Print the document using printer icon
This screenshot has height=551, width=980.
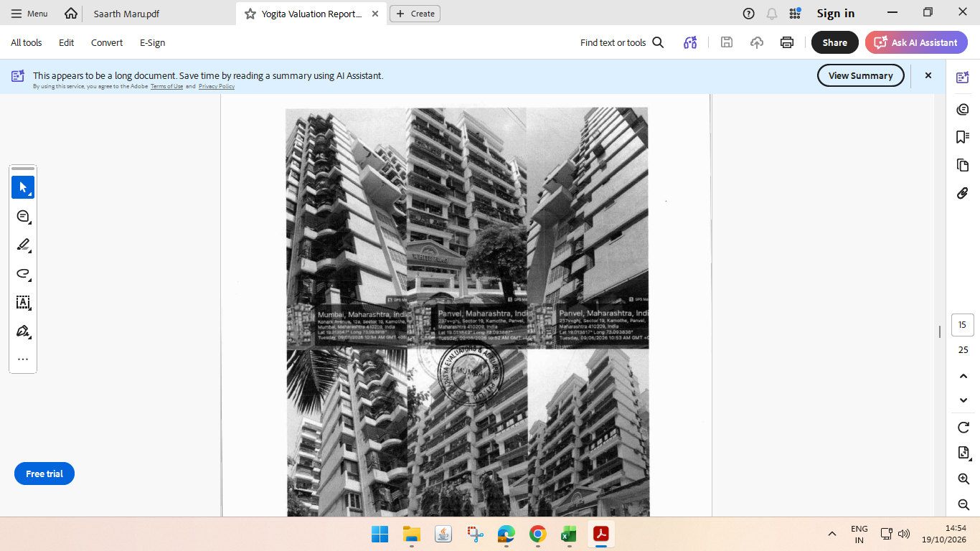[x=787, y=42]
